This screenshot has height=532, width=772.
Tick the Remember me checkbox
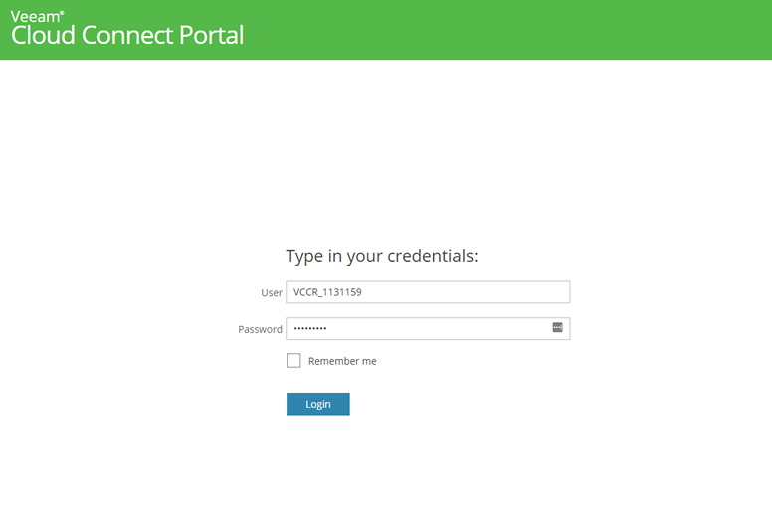[x=293, y=361]
